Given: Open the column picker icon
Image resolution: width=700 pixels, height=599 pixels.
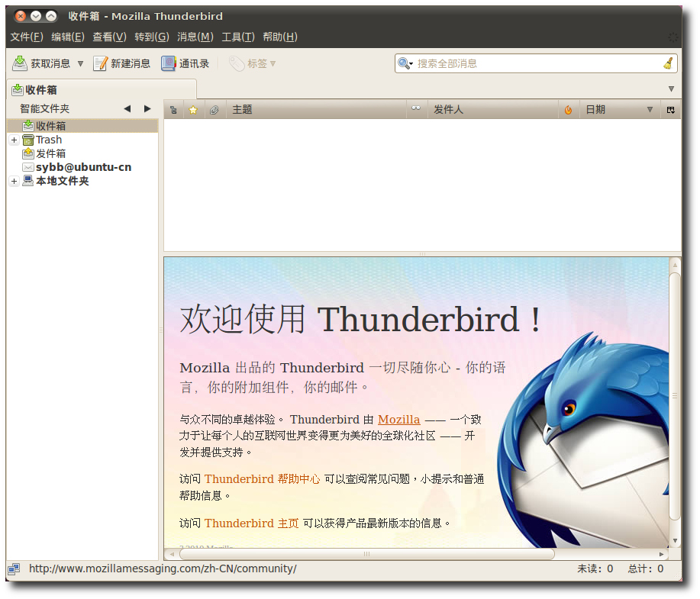Looking at the screenshot, I should (x=670, y=110).
